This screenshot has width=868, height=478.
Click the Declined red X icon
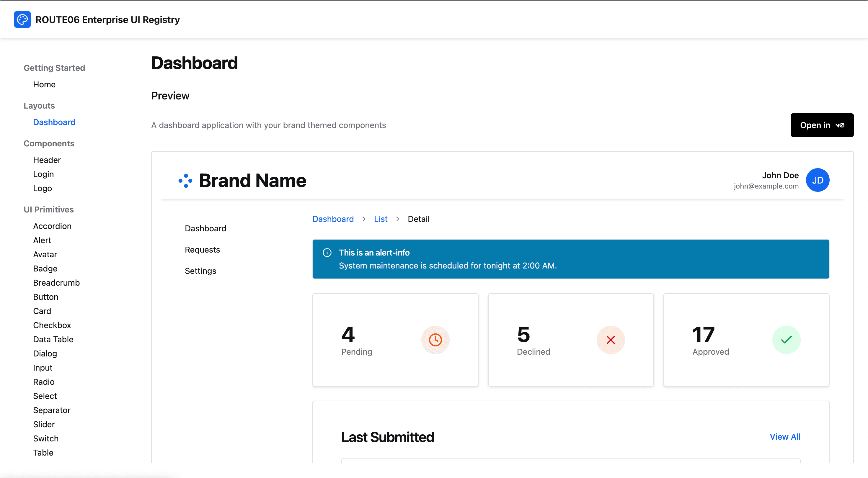[611, 340]
